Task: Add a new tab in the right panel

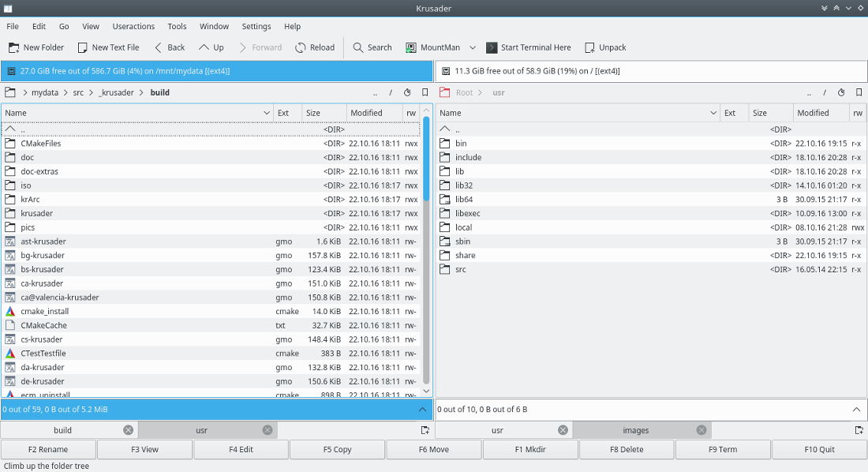Action: click(859, 430)
